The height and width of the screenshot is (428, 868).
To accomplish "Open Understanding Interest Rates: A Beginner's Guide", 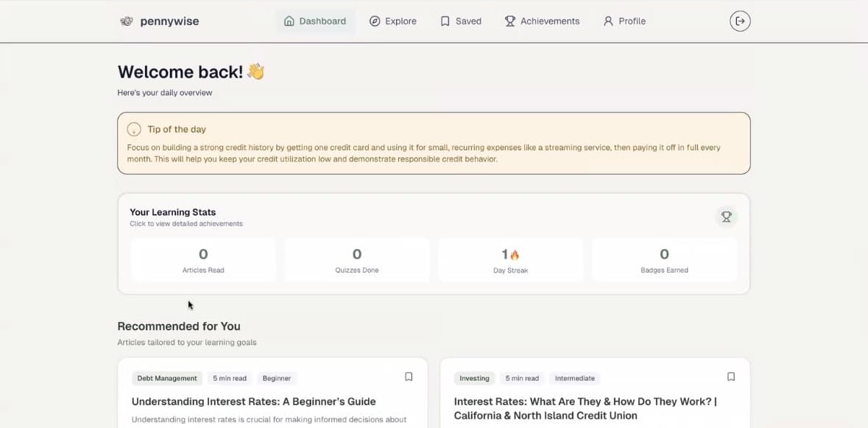I will point(253,401).
